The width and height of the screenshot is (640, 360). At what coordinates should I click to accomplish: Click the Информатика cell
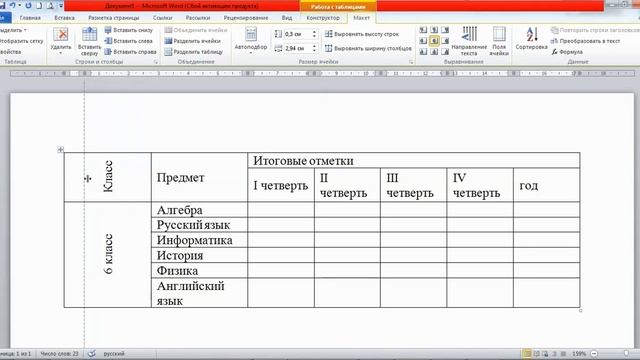199,240
